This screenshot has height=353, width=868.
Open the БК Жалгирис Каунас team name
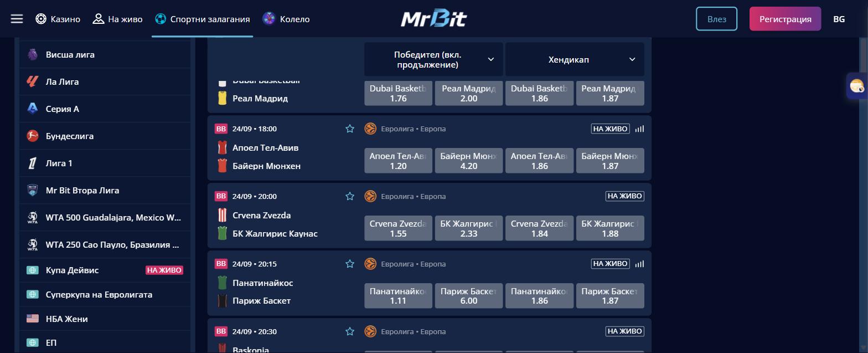[x=275, y=233]
